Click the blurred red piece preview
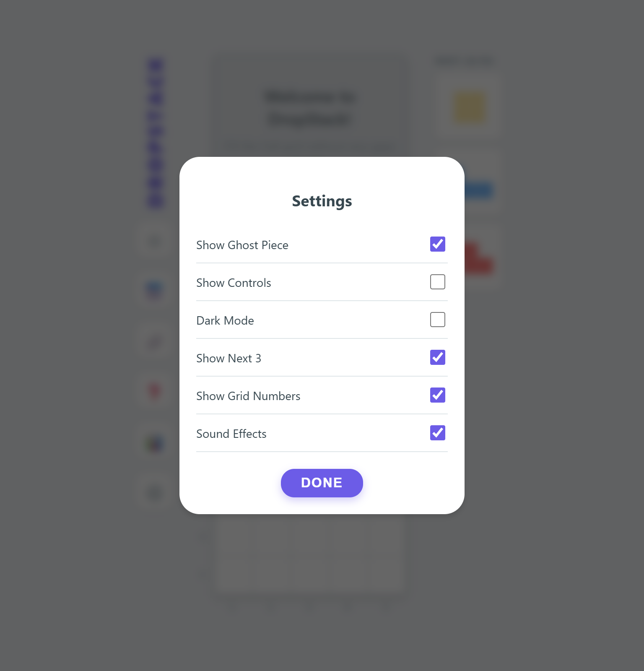Viewport: 644px width, 671px height. click(x=478, y=258)
